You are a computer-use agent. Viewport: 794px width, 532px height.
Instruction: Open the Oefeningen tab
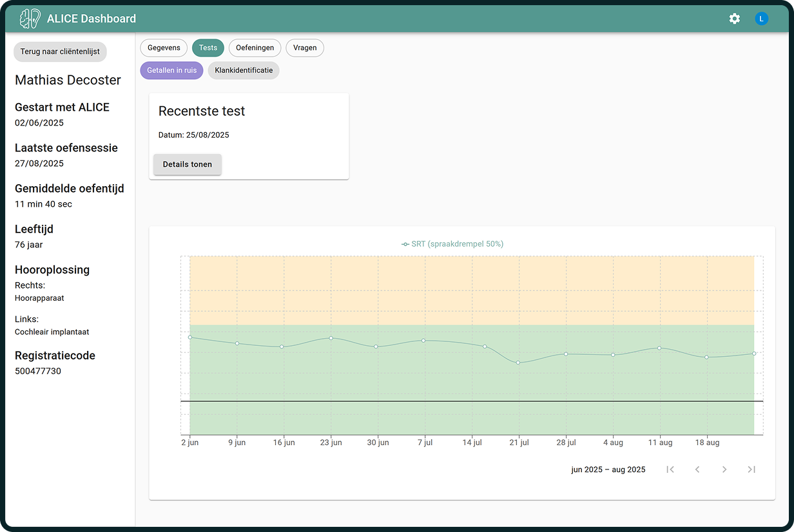[255, 48]
